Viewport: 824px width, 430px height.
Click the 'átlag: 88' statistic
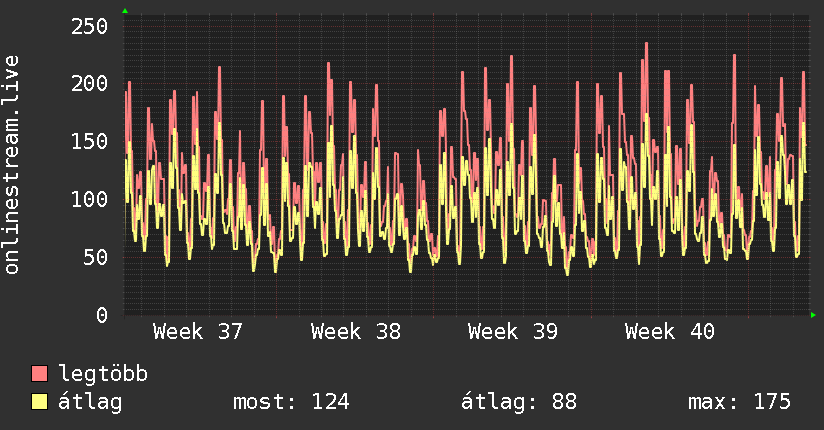coord(519,402)
